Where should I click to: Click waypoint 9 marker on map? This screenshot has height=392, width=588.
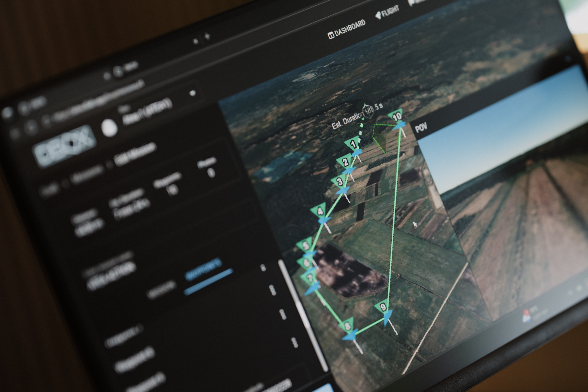tap(383, 308)
